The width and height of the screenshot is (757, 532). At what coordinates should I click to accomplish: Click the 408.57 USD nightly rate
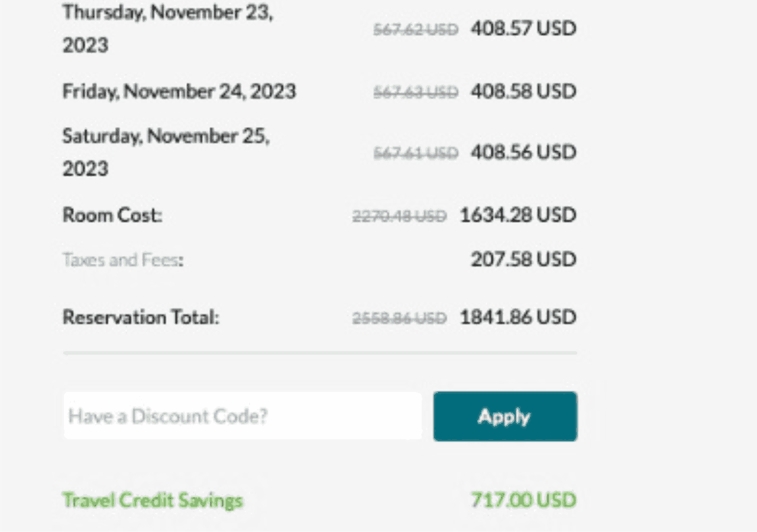523,28
